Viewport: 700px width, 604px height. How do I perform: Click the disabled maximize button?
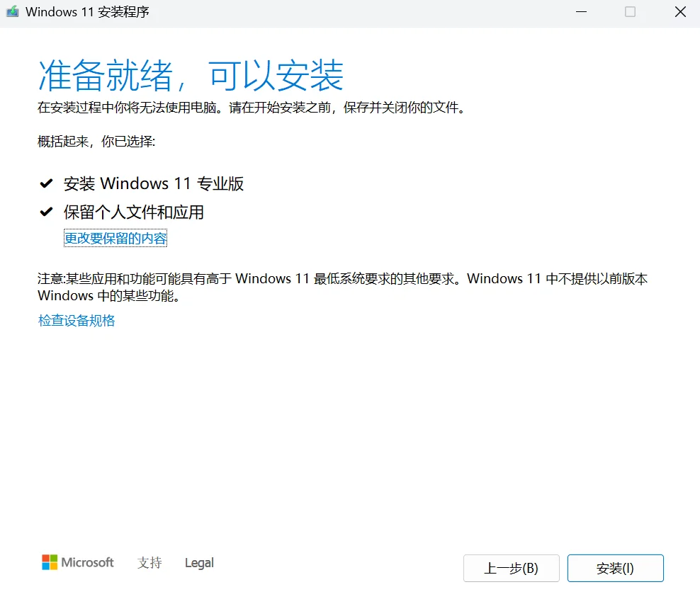tap(630, 12)
